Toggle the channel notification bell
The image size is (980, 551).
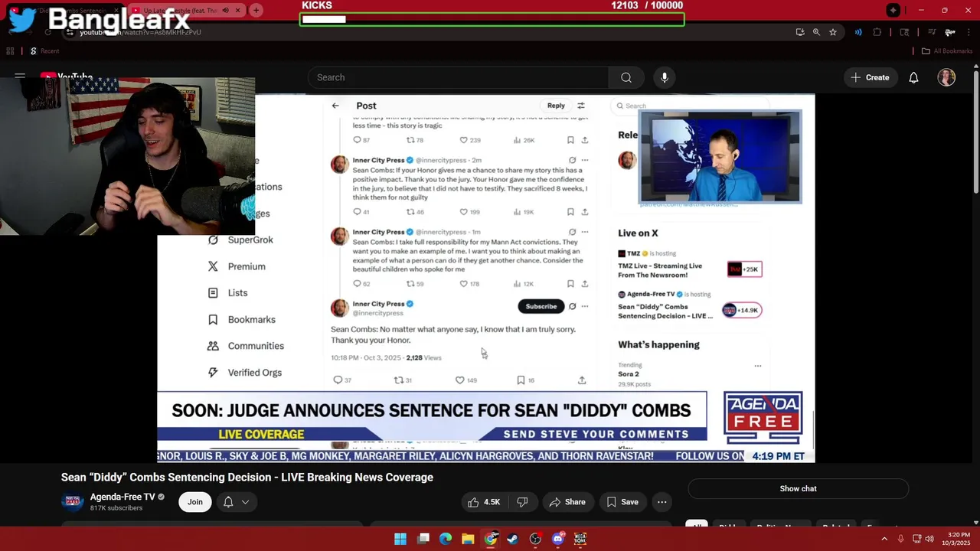pyautogui.click(x=228, y=502)
